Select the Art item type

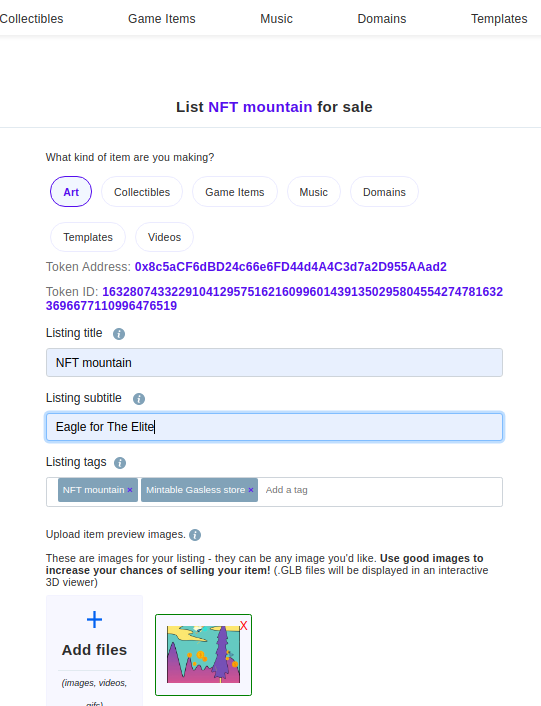point(71,192)
